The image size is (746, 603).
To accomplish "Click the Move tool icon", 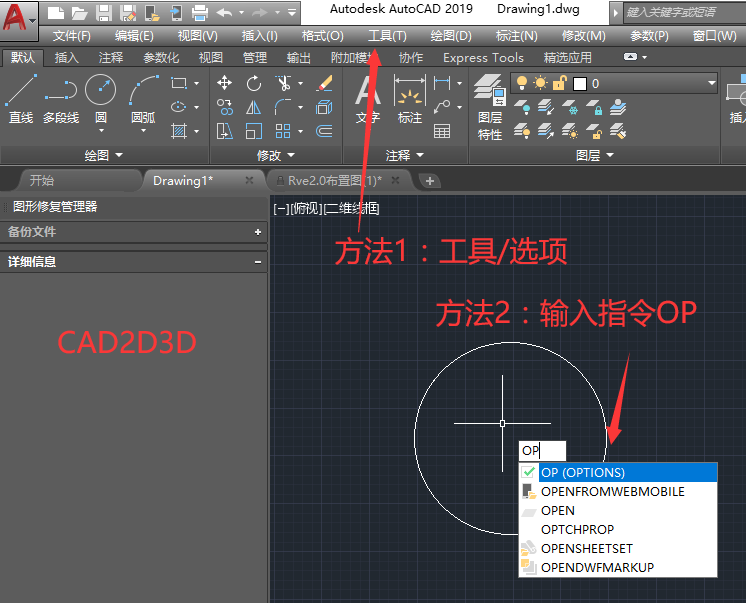I will pos(224,83).
